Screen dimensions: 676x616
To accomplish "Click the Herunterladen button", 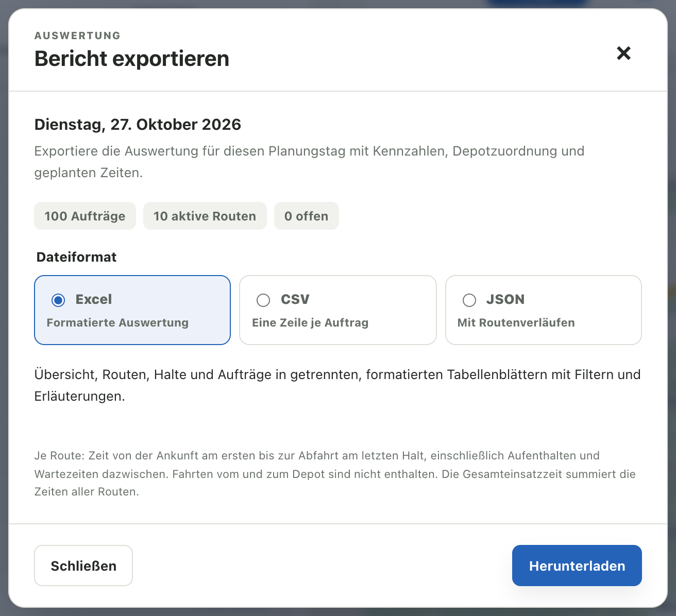I will 577,566.
